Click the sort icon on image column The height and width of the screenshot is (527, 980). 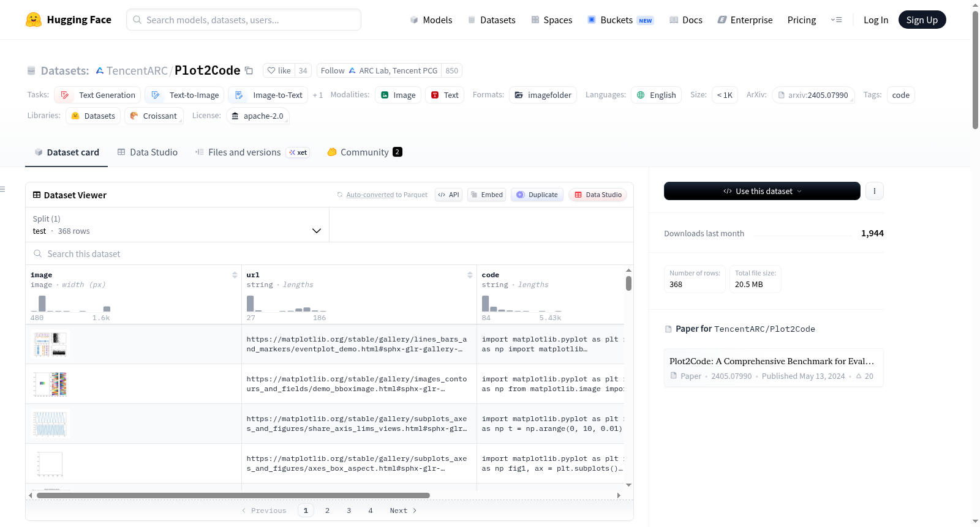235,275
